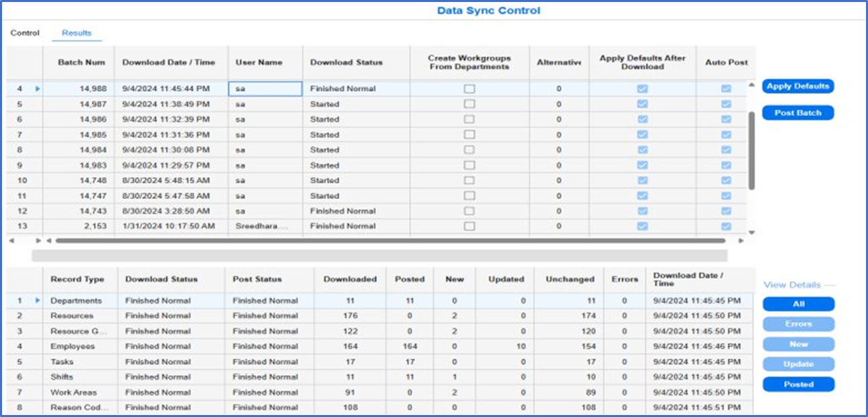
Task: Uncheck Auto Post for batch 14,987
Action: pyautogui.click(x=726, y=103)
